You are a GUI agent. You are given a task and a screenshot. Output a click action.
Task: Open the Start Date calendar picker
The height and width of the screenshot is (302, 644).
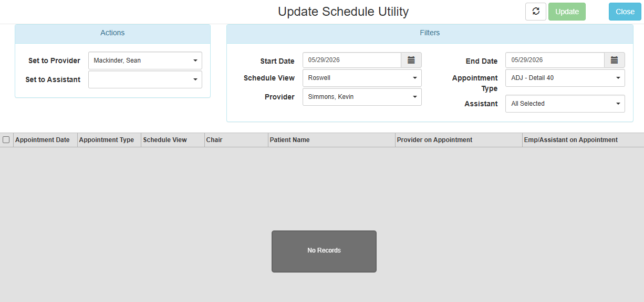tap(411, 60)
